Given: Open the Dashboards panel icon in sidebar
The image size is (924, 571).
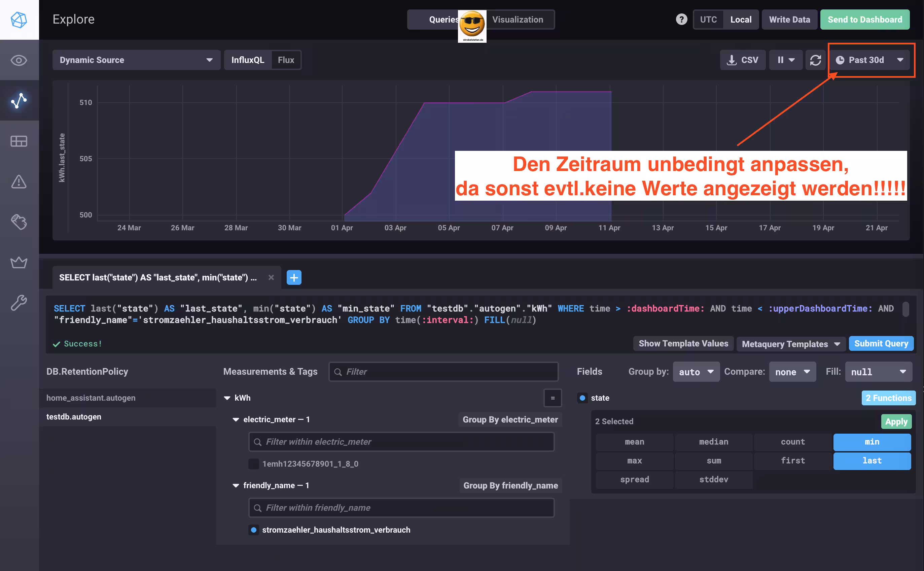Looking at the screenshot, I should 19,141.
